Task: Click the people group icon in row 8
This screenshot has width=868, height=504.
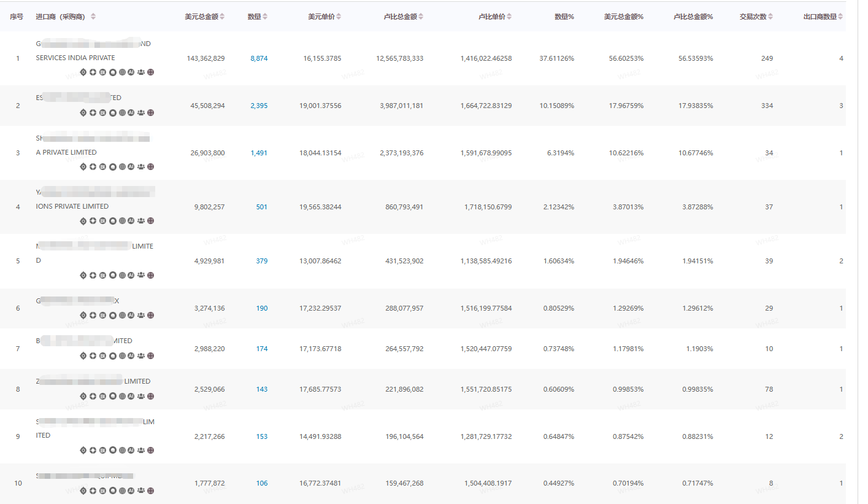Action: click(x=141, y=397)
